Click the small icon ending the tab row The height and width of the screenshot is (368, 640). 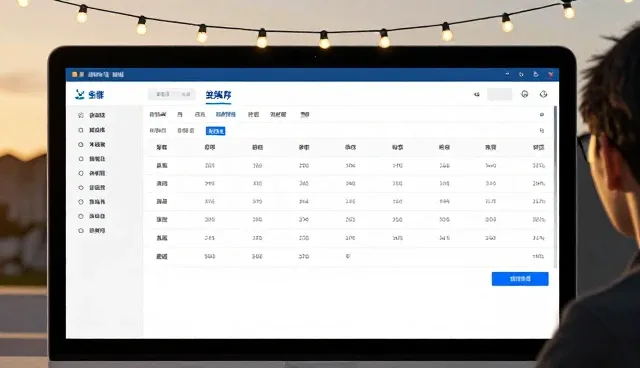click(542, 115)
